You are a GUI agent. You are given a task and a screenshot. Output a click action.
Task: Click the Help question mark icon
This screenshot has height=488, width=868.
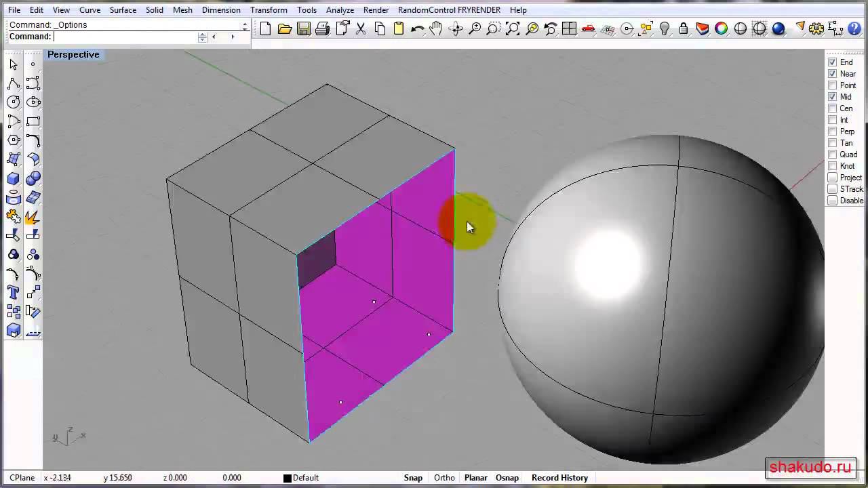854,28
